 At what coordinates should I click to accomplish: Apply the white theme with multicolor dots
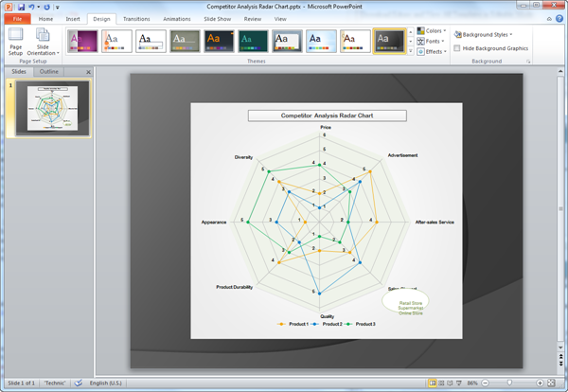pyautogui.click(x=355, y=42)
